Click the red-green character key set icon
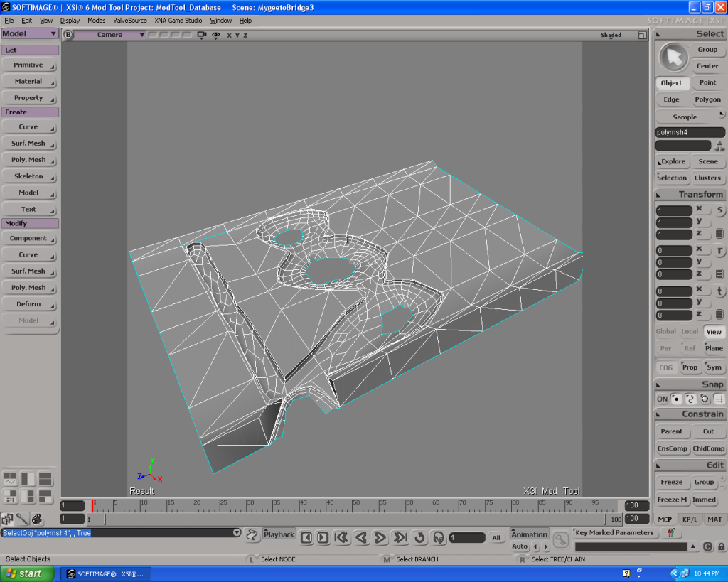The height and width of the screenshot is (582, 728). coord(670,532)
